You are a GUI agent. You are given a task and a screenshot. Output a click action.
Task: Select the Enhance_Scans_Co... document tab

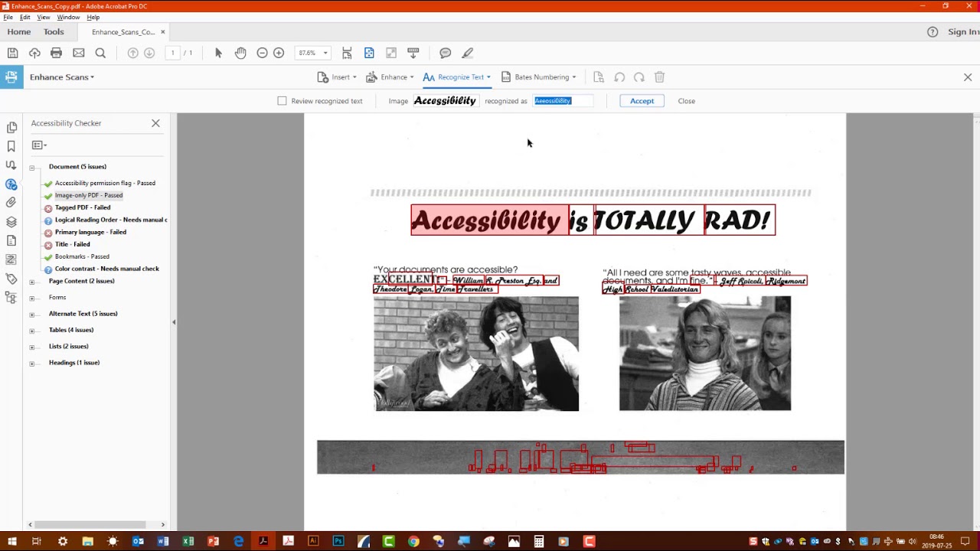[x=123, y=32]
